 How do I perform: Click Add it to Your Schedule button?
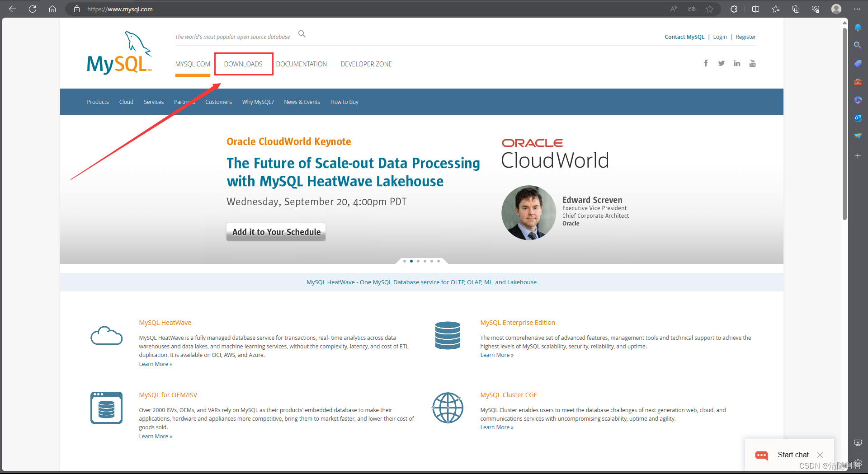pyautogui.click(x=276, y=232)
